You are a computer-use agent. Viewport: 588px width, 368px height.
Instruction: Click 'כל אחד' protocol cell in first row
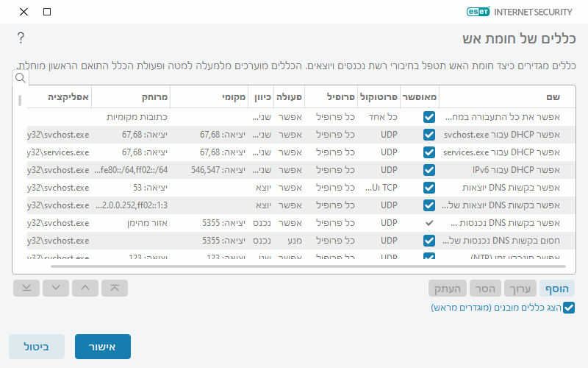pyautogui.click(x=383, y=117)
